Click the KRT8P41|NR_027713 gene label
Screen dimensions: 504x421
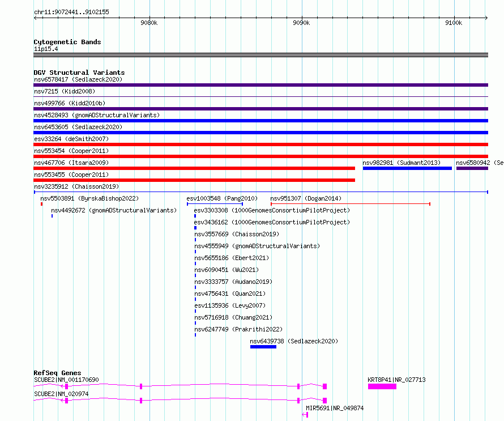click(x=396, y=380)
